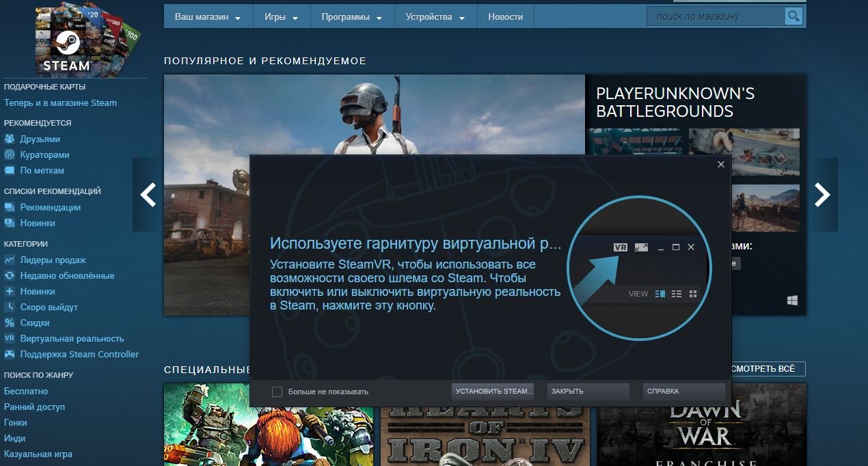Viewport: 868px width, 466px height.
Task: Show next featured game with right arrow
Action: 822,195
